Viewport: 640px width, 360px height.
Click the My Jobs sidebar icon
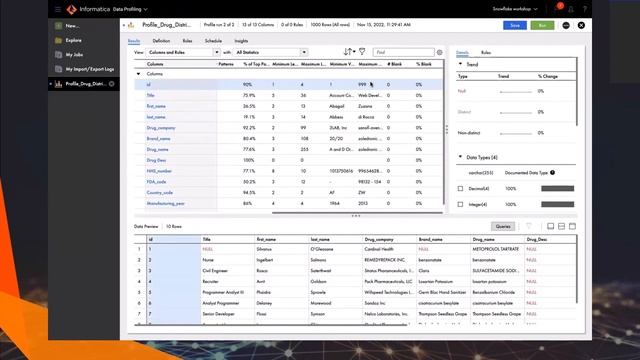(58, 55)
